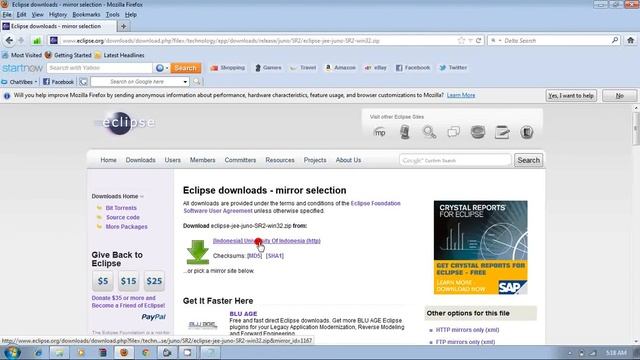Open Chrome from the taskbar

coord(145,352)
